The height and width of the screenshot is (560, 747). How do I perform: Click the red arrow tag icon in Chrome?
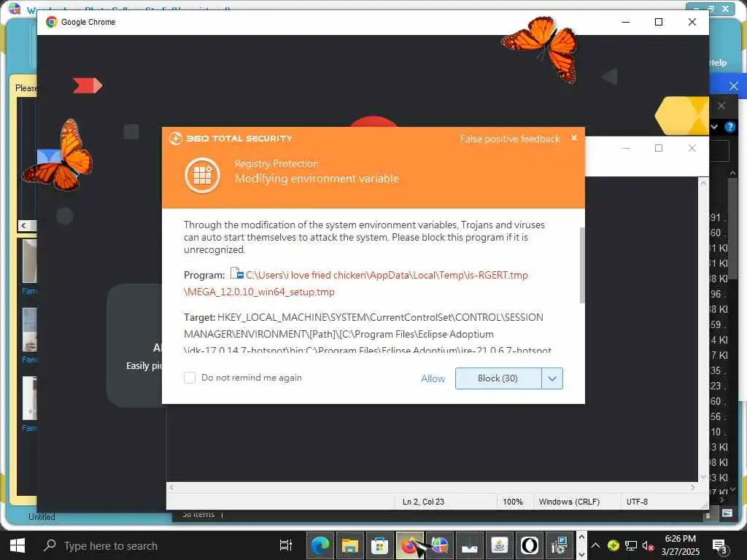tap(88, 85)
